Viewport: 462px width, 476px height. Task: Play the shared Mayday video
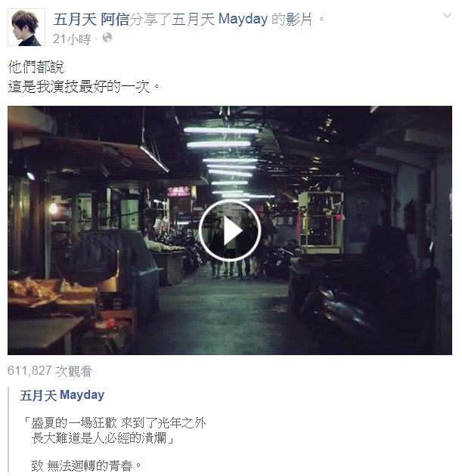230,230
